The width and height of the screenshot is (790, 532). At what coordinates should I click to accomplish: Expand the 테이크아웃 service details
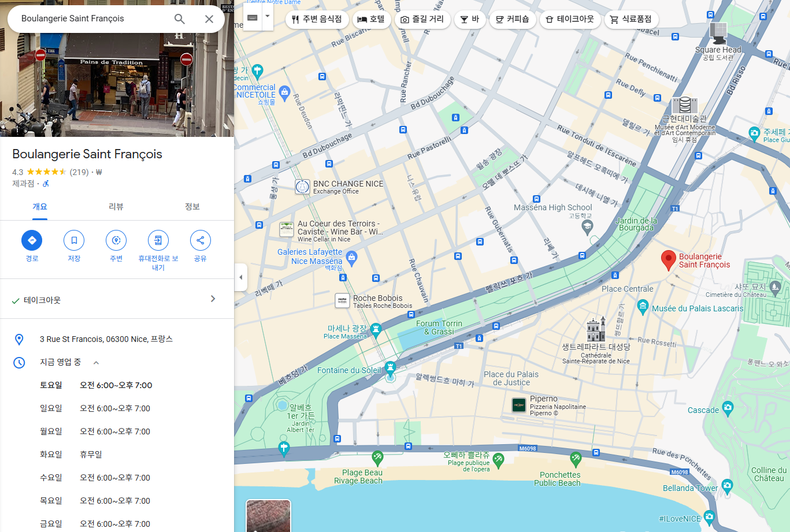click(x=213, y=299)
